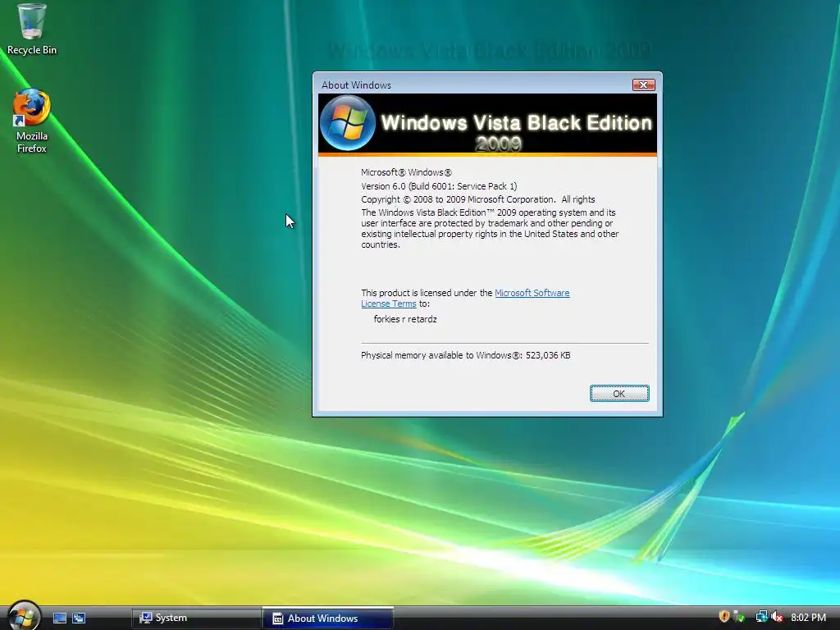This screenshot has height=630, width=840.
Task: Click the About Windows taskbar button
Action: 328,619
